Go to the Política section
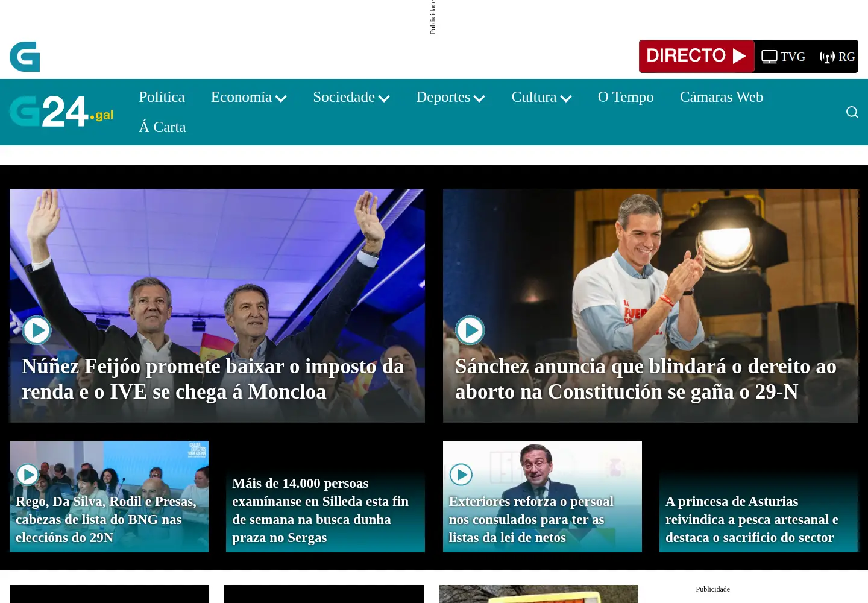The width and height of the screenshot is (868, 603). [x=162, y=97]
